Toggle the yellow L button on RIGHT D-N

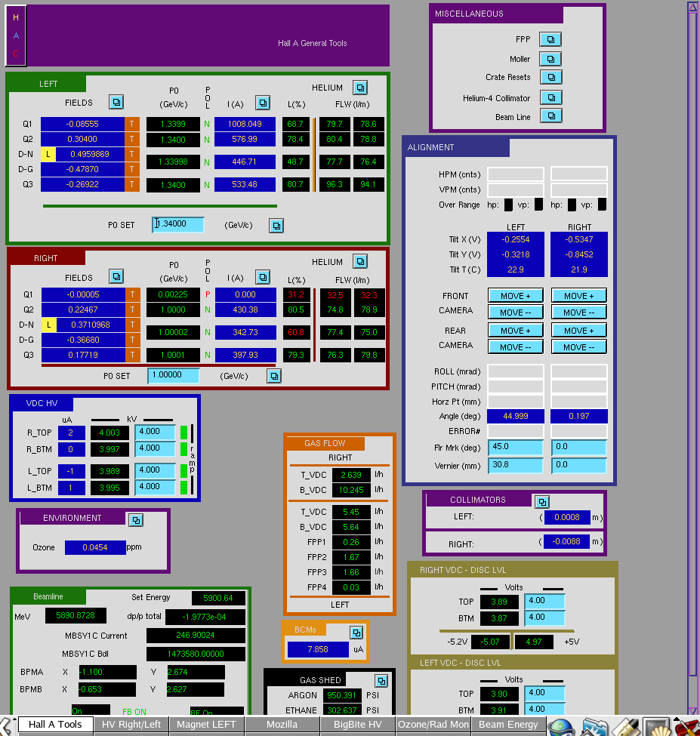tap(48, 325)
